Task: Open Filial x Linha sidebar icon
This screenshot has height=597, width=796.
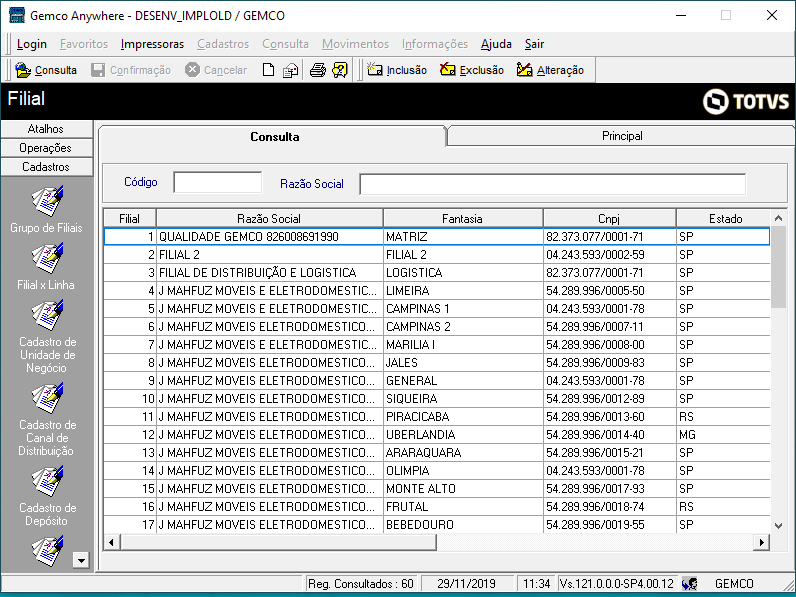Action: pos(47,258)
